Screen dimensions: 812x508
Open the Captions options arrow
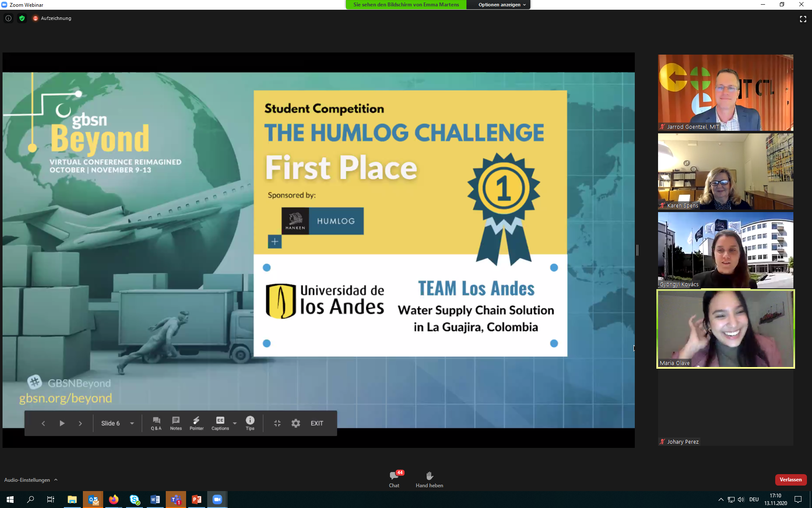click(x=235, y=423)
